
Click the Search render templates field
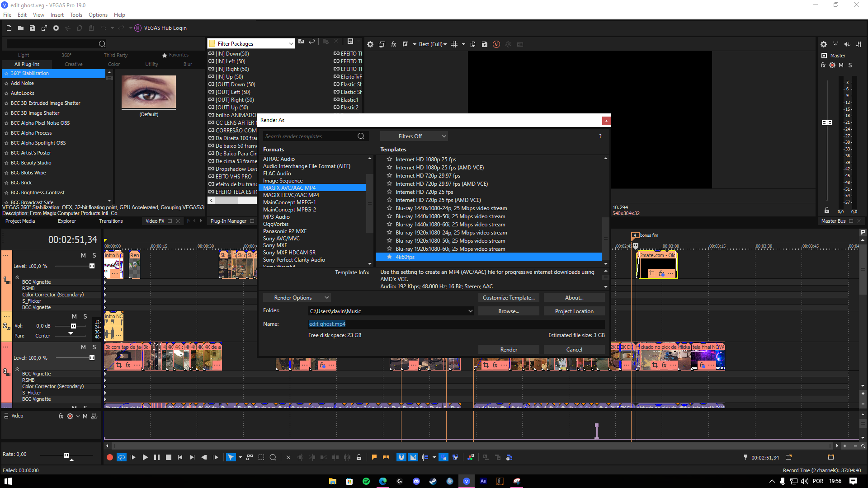pyautogui.click(x=316, y=136)
